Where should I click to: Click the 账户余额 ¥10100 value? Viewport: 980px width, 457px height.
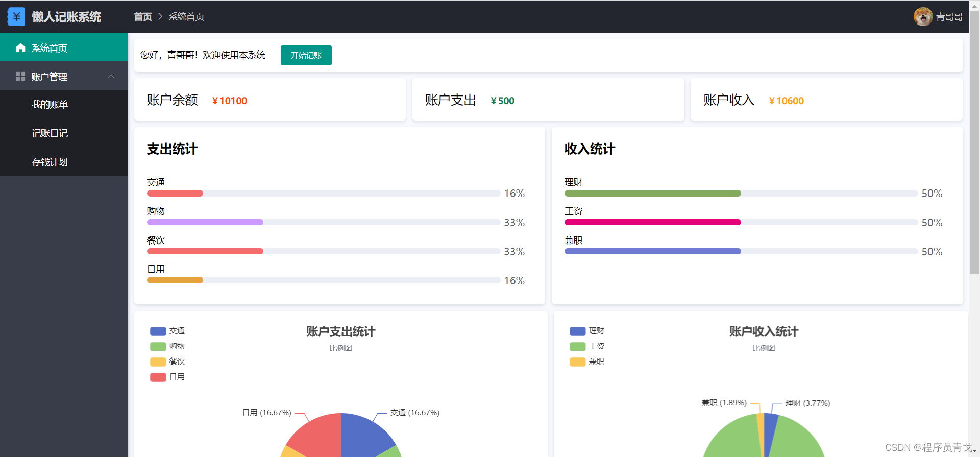230,101
